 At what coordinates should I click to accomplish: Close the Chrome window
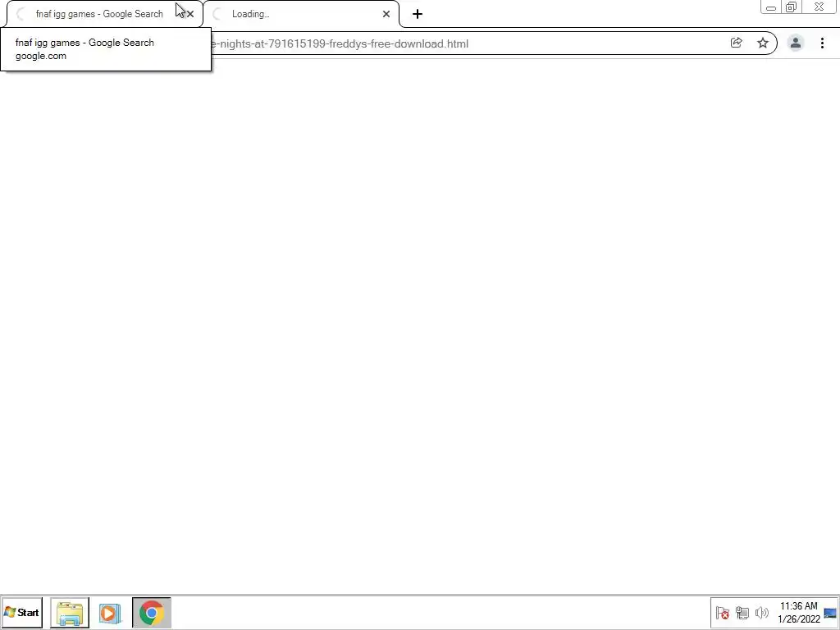point(819,7)
